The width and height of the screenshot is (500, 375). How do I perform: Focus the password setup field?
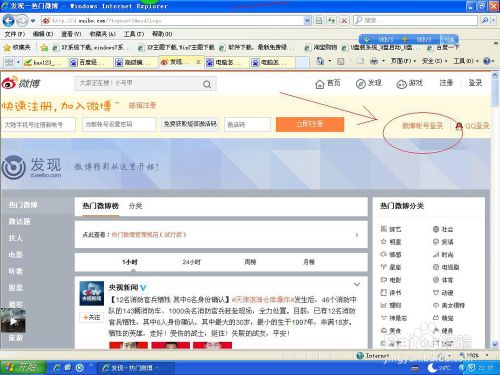(119, 124)
